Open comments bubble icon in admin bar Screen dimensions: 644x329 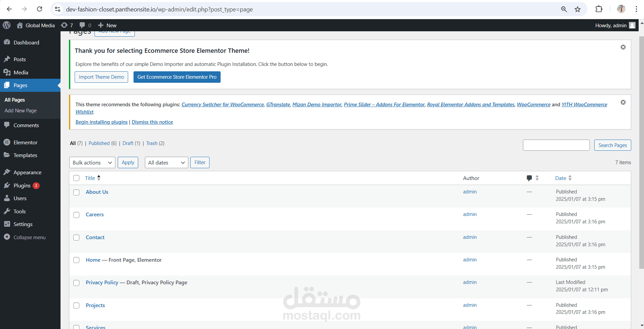tap(82, 25)
